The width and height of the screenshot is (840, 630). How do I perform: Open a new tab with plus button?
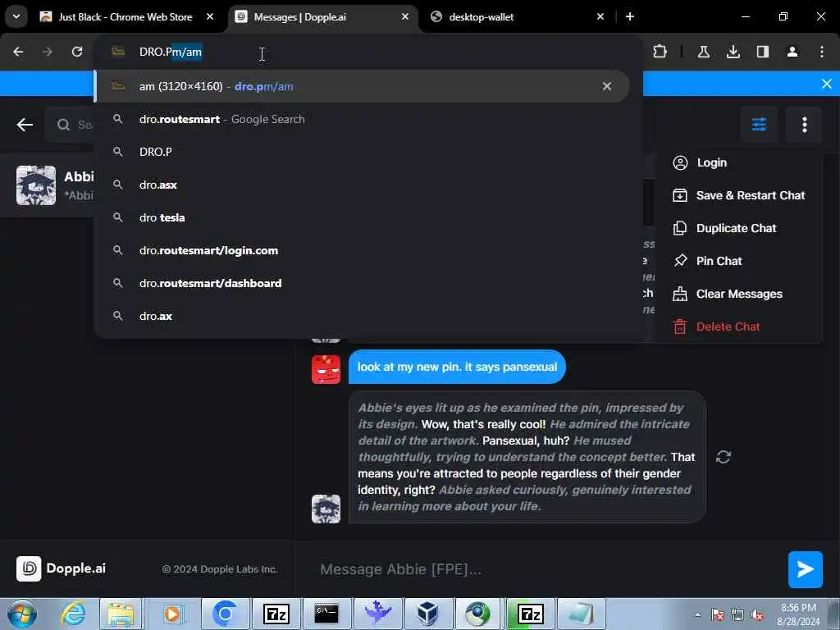coord(630,16)
